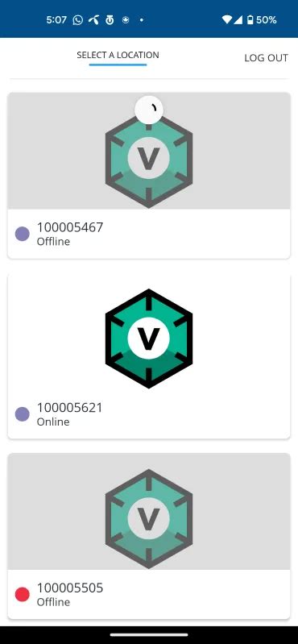Tap the loading spinner above the first card
Image resolution: width=298 pixels, height=644 pixels.
pyautogui.click(x=148, y=110)
